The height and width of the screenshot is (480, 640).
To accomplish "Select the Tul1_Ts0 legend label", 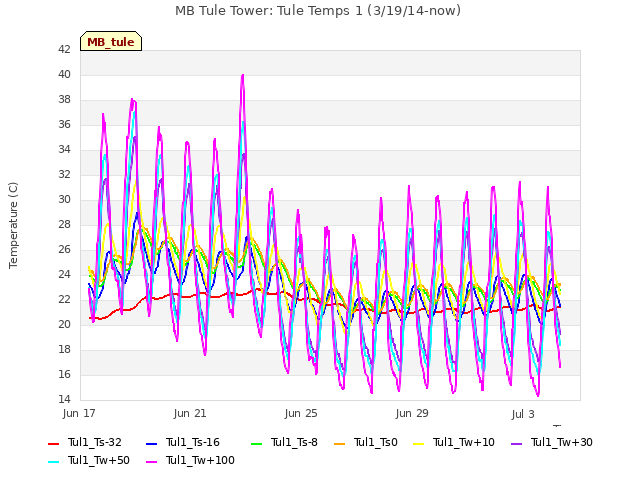I will (376, 442).
